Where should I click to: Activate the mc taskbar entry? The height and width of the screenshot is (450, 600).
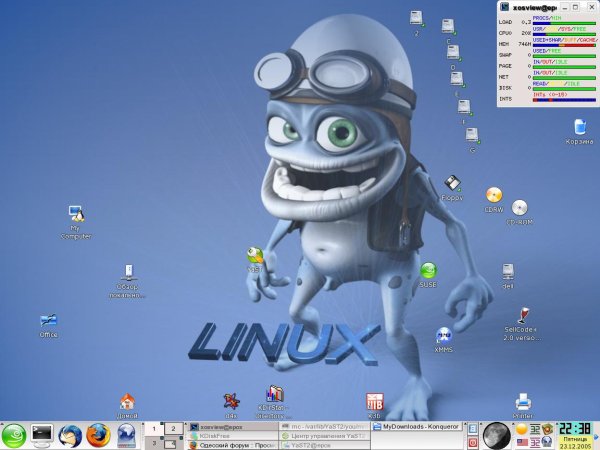324,427
